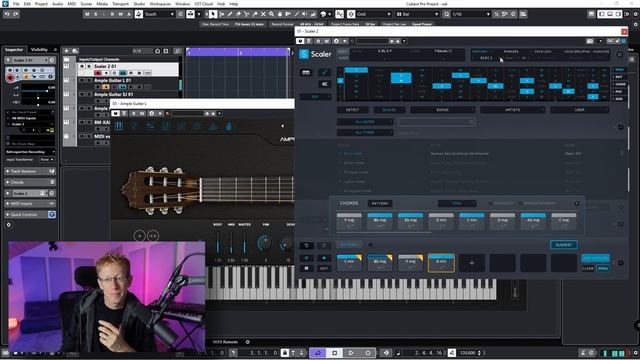Select the Object Selection arrow tool
This screenshot has width=640, height=360.
(x=213, y=14)
